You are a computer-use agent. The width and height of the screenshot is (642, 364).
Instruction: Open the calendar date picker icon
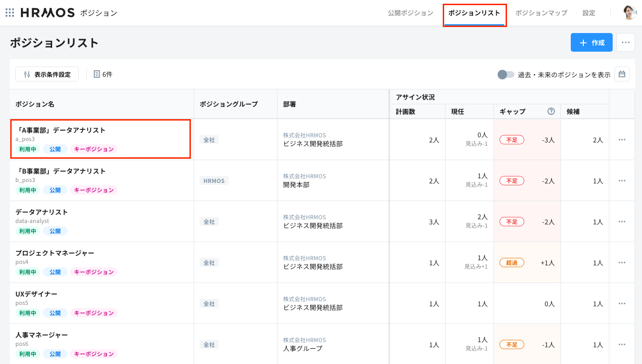622,74
